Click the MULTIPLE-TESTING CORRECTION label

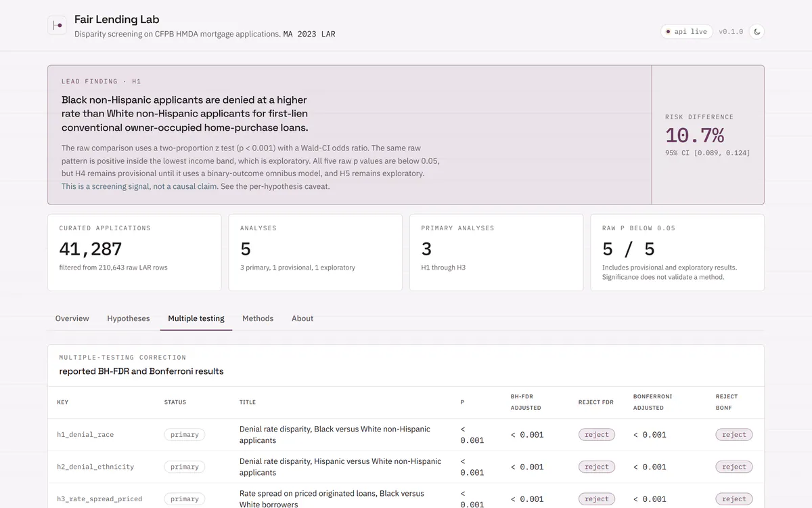coord(122,357)
